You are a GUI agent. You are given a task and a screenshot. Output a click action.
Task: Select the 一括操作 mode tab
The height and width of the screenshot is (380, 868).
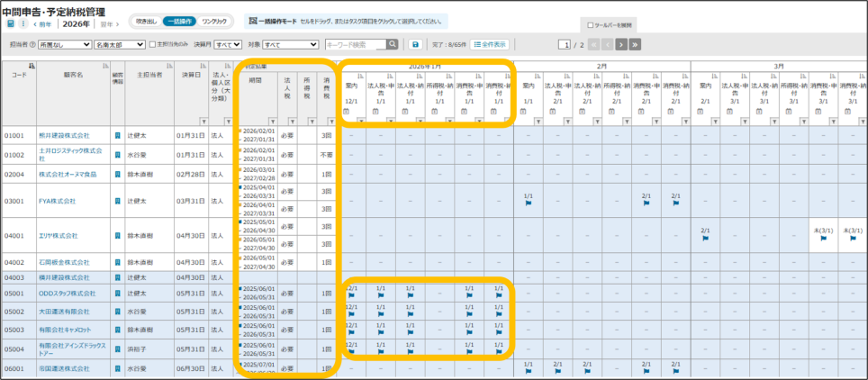click(x=179, y=21)
